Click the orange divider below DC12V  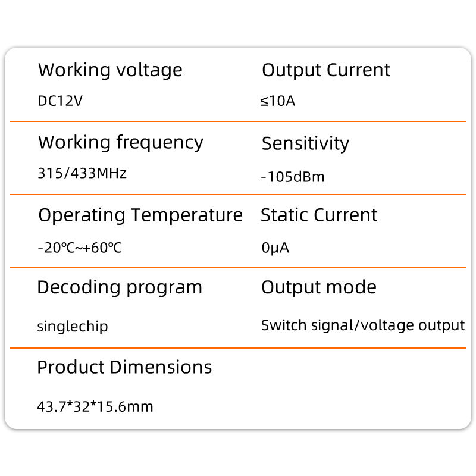[238, 121]
